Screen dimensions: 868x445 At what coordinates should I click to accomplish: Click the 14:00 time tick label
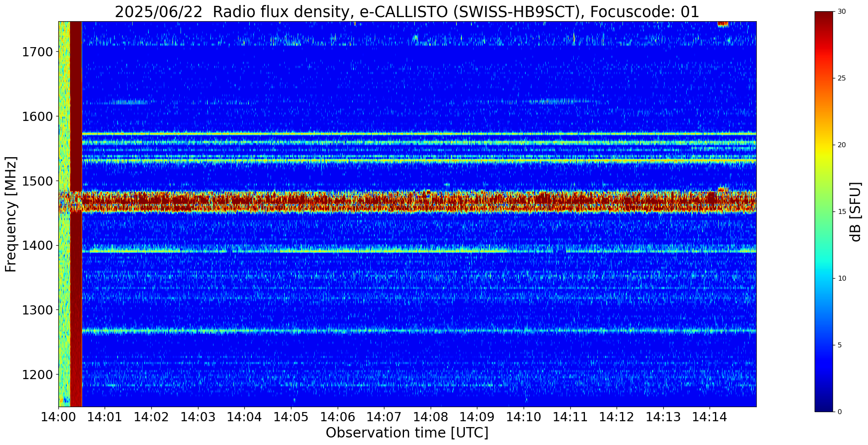[58, 417]
